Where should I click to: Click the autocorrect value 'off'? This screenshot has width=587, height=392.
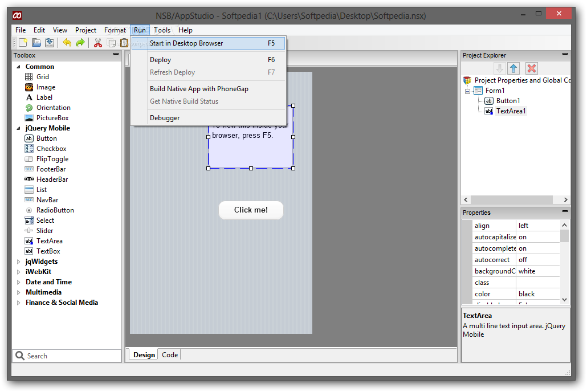pyautogui.click(x=538, y=260)
